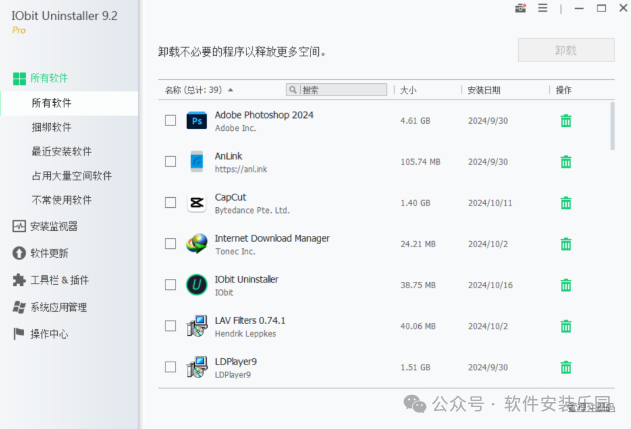Viewport: 631px width, 429px height.
Task: Click the CapCut app icon
Action: click(197, 203)
